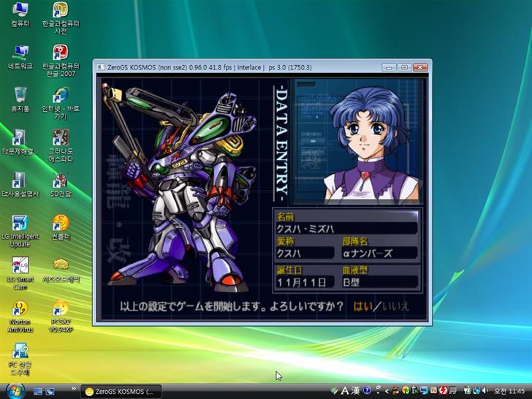Activate ZeroGS KOSMOS taskbar button
This screenshot has width=532, height=399.
[x=121, y=392]
